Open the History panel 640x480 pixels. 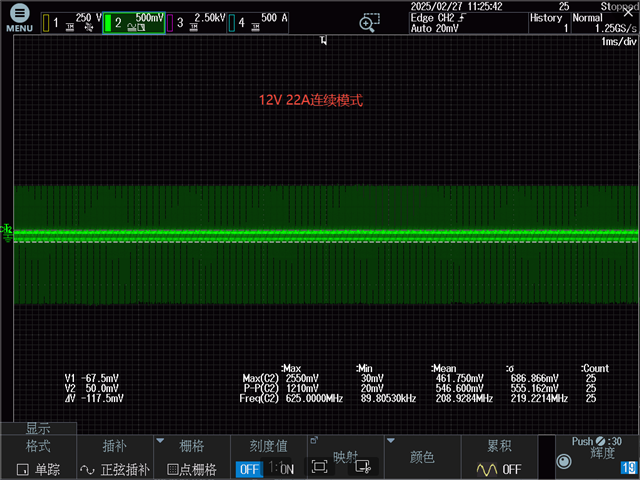(549, 23)
